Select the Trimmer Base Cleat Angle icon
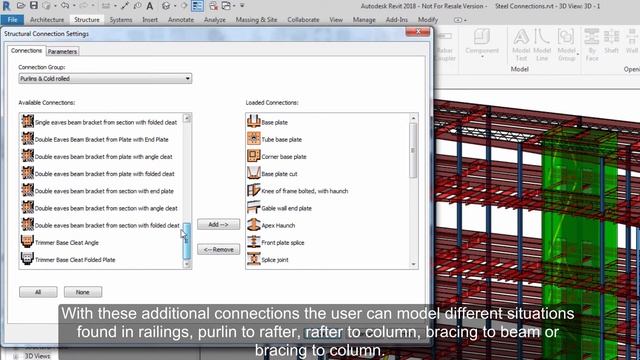 pos(27,242)
